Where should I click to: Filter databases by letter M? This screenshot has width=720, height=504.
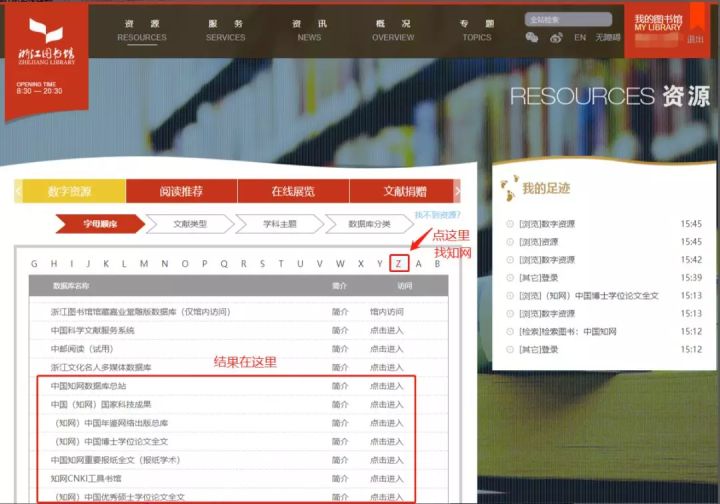[x=144, y=264]
